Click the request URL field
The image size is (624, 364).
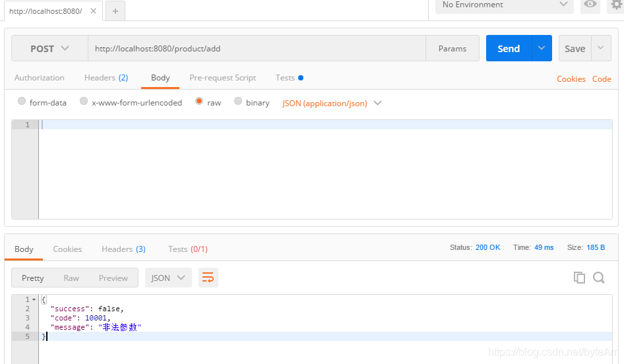(x=257, y=49)
